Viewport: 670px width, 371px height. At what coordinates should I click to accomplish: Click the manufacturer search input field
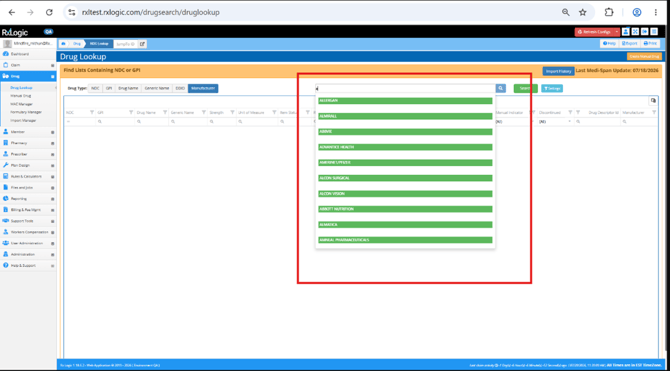pos(405,88)
